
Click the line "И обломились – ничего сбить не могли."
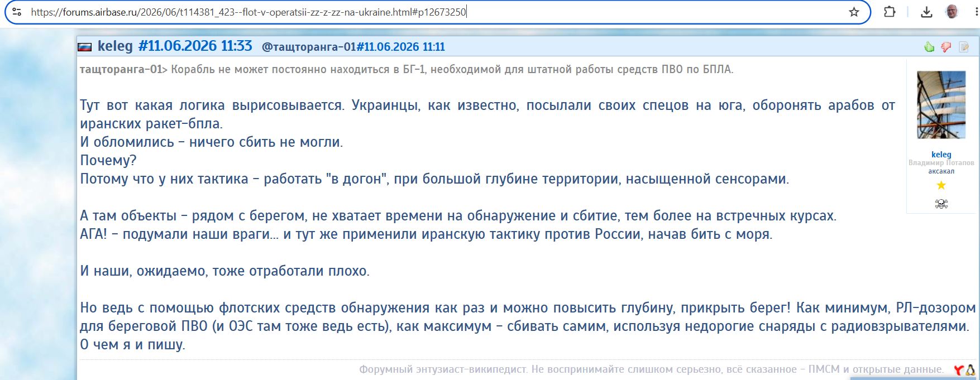coord(212,142)
